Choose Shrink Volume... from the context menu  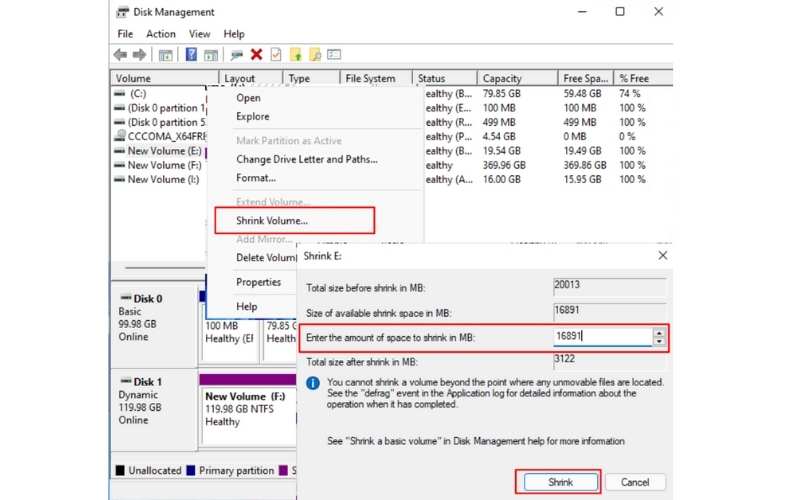click(x=272, y=220)
